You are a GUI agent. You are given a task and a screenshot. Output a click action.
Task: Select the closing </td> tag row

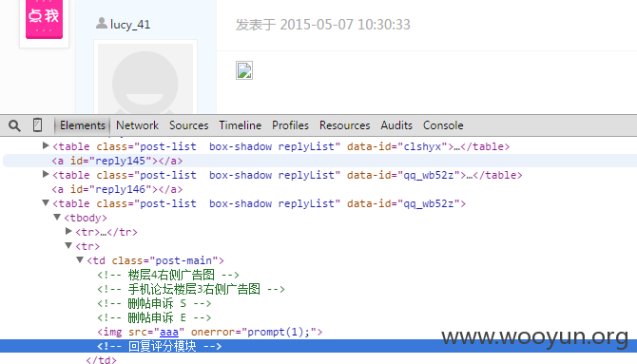[x=101, y=359]
